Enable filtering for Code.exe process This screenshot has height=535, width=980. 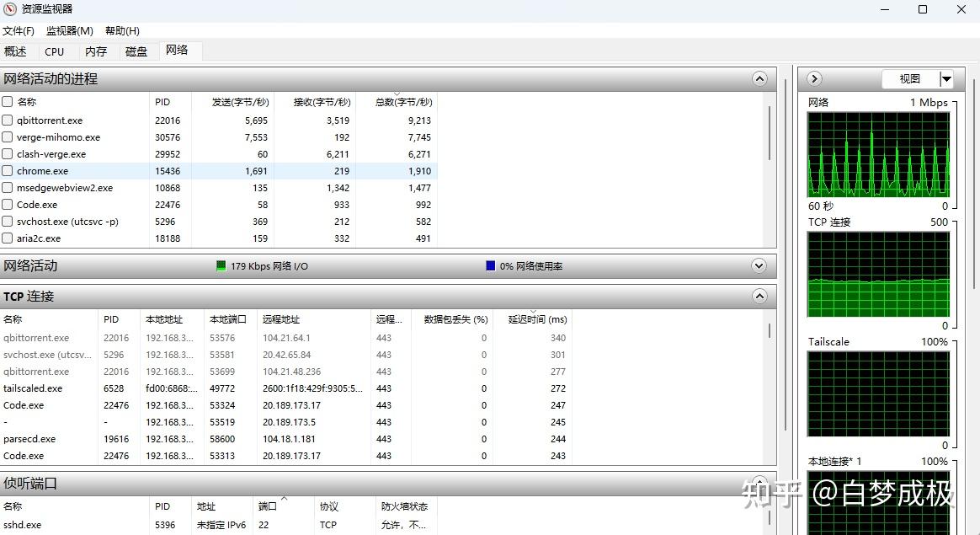pos(9,204)
